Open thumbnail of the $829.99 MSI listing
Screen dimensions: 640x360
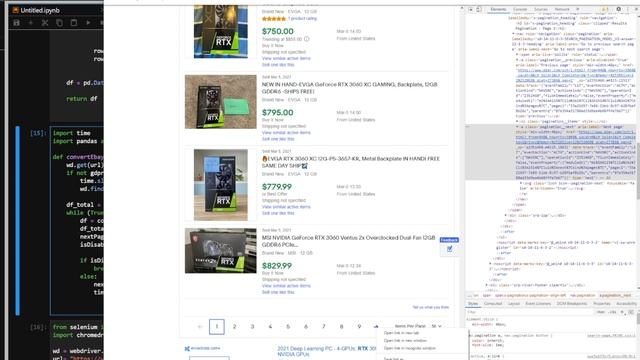point(221,251)
